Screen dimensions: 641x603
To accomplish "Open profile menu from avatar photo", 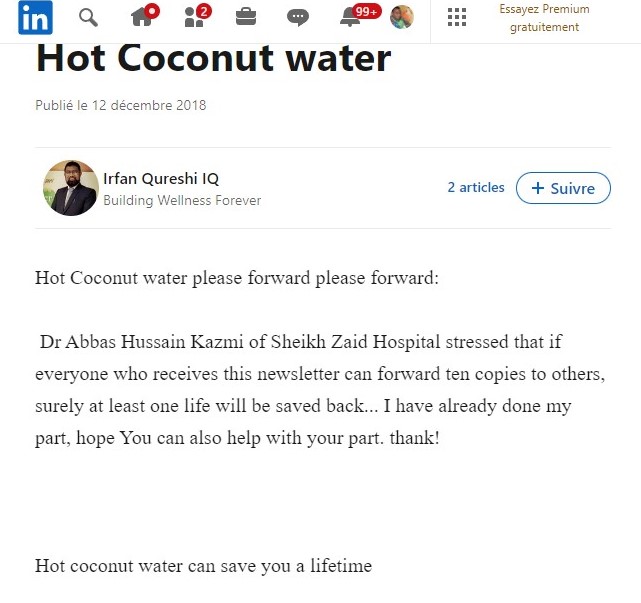I will 401,17.
